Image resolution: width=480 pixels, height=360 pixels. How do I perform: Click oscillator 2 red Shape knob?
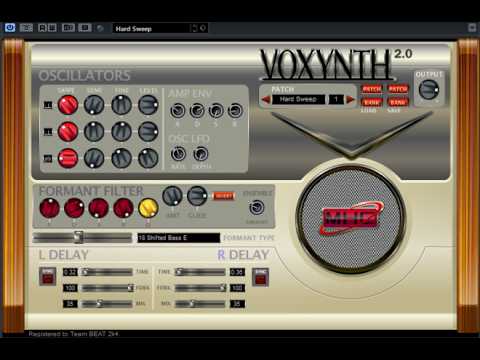click(68, 131)
